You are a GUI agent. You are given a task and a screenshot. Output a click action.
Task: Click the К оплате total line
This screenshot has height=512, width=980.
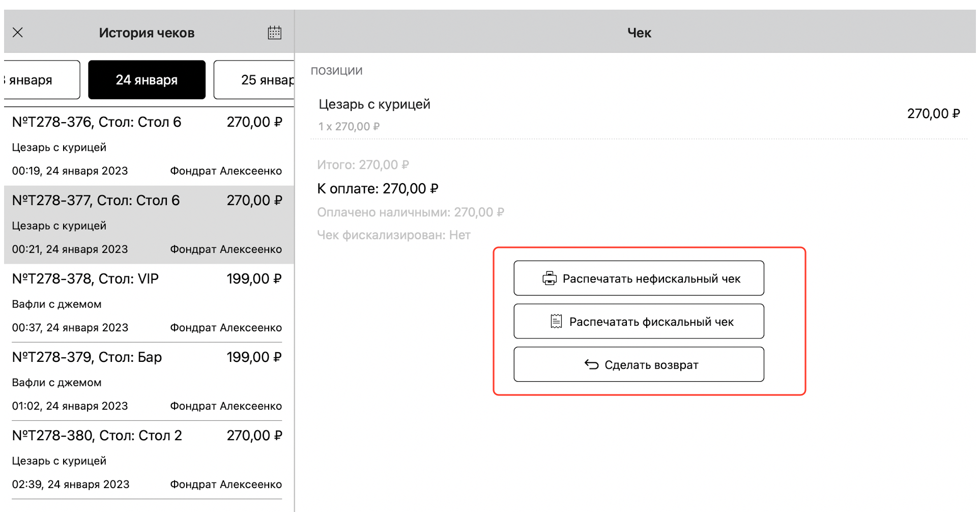(x=378, y=189)
